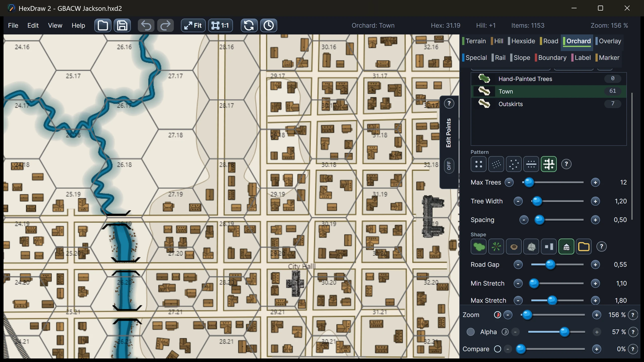Click the Compare slider track
This screenshot has width=644, height=362.
pos(551,349)
